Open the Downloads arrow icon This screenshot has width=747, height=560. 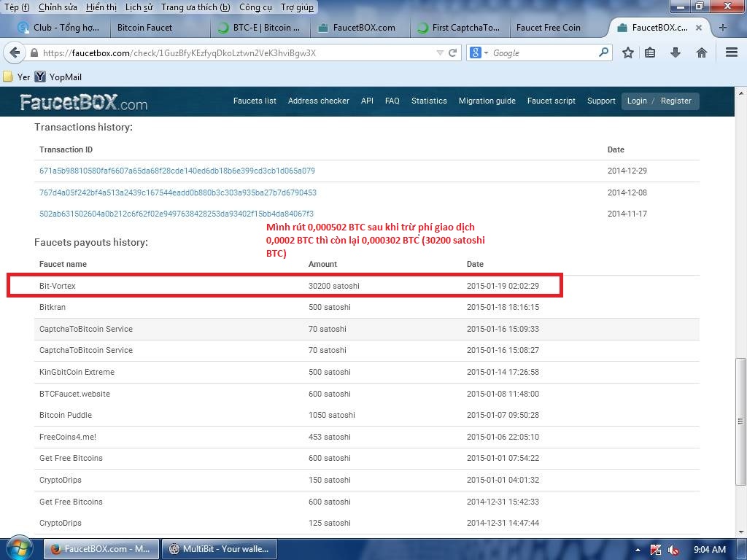point(675,52)
